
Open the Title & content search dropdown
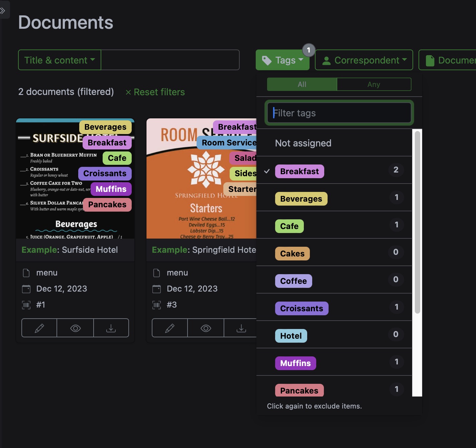(x=59, y=60)
